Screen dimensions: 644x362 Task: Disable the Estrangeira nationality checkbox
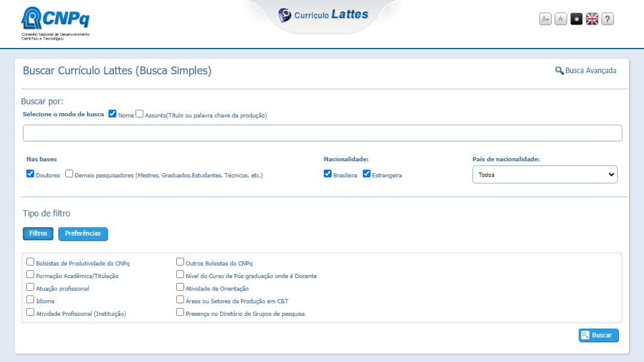point(367,174)
